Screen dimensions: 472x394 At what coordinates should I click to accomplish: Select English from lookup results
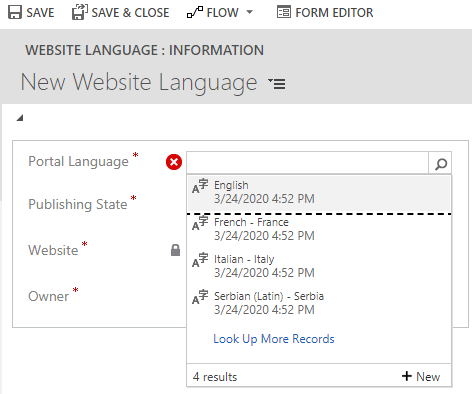[319, 192]
